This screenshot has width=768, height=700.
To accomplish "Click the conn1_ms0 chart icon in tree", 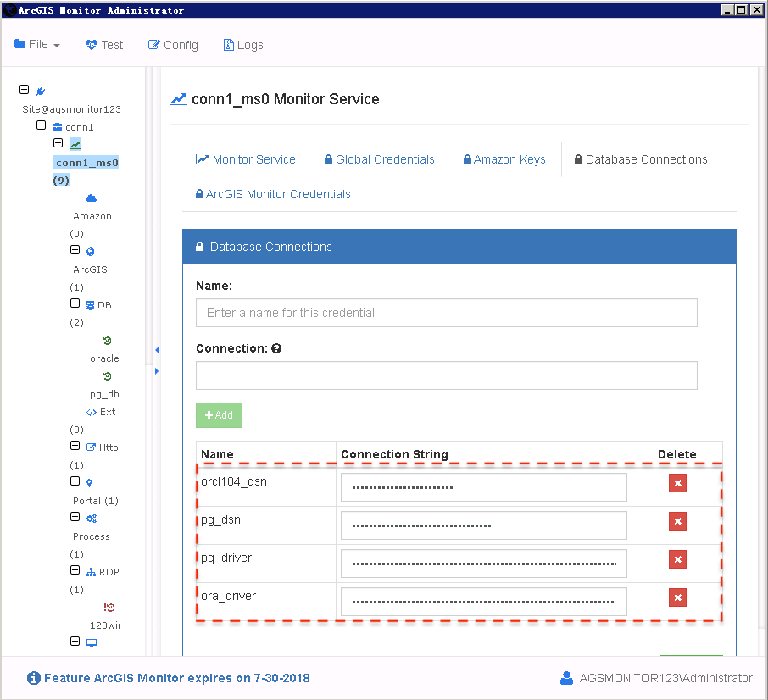I will pos(75,144).
